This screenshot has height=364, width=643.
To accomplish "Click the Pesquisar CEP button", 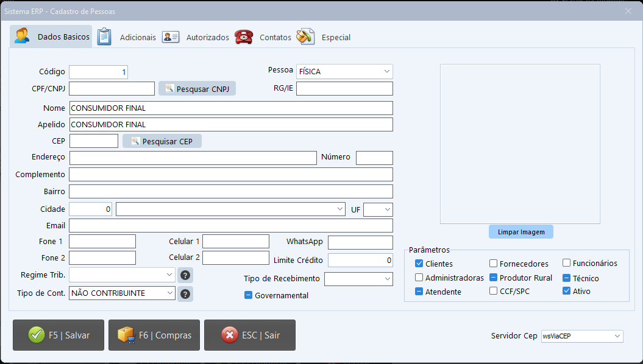I will (x=162, y=141).
